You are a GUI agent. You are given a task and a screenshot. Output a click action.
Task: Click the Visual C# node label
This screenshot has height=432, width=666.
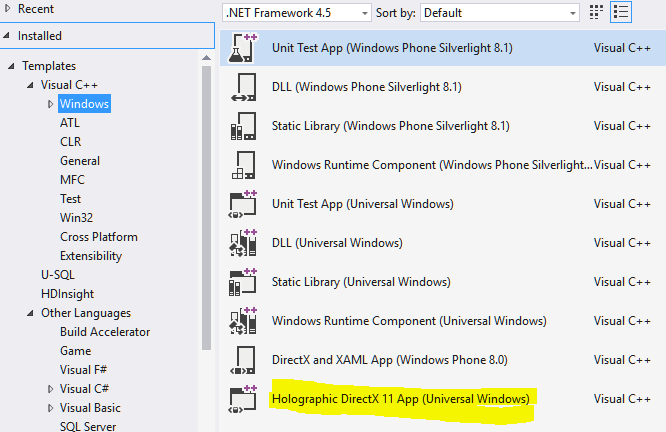[x=84, y=389]
